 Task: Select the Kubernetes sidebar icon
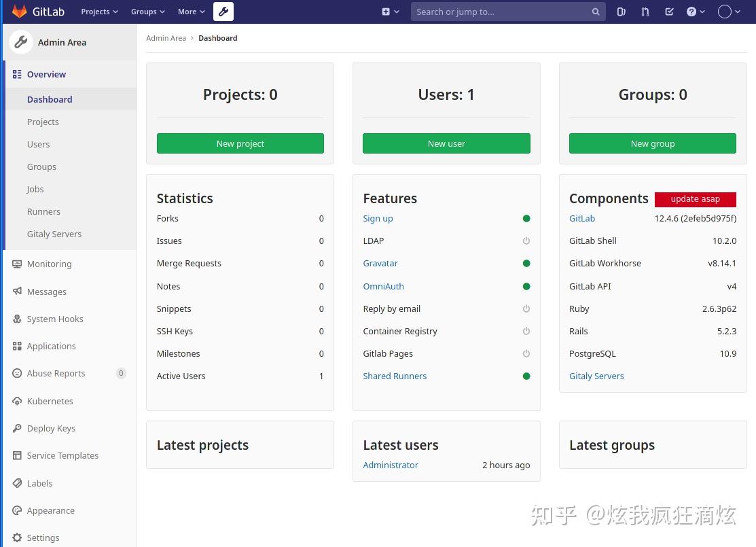pos(17,401)
